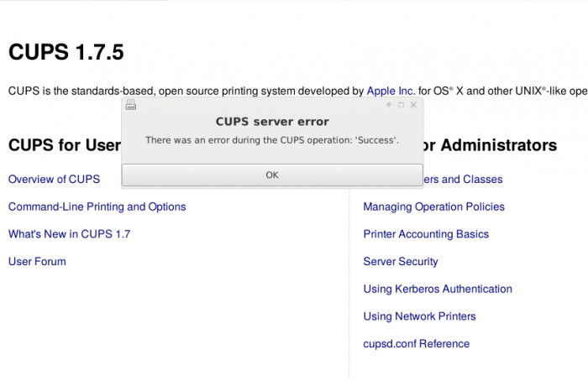Screen dimensions: 588x381
Task: Click the printer icon in dialog title bar
Action: [x=131, y=105]
